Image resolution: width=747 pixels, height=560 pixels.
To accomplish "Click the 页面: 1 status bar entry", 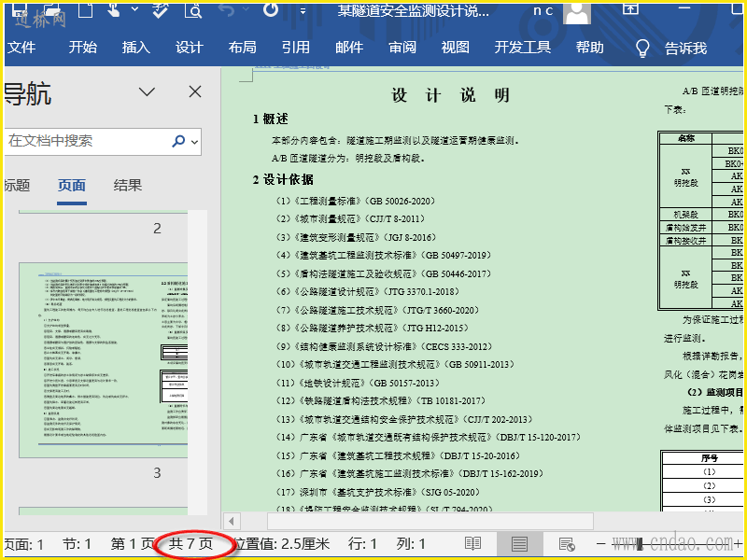I will pyautogui.click(x=24, y=544).
